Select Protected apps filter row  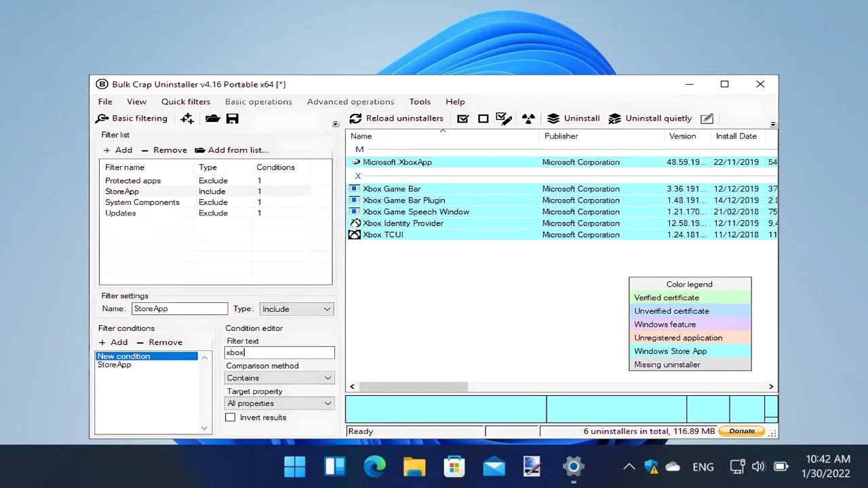[x=205, y=180]
